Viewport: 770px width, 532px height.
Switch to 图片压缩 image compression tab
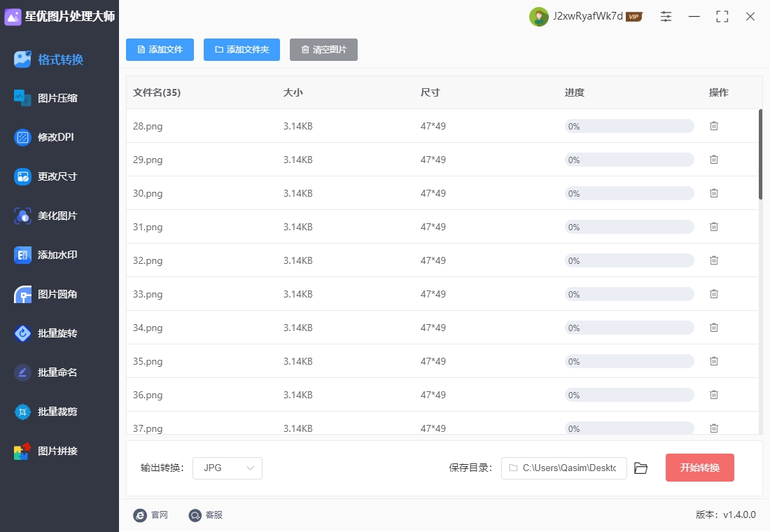[57, 98]
